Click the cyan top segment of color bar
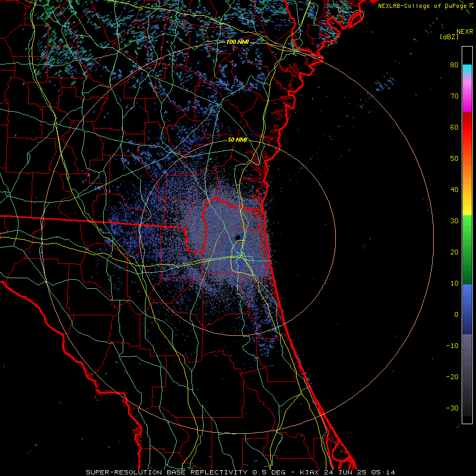Viewport: 476px width, 476px height. coord(467,69)
